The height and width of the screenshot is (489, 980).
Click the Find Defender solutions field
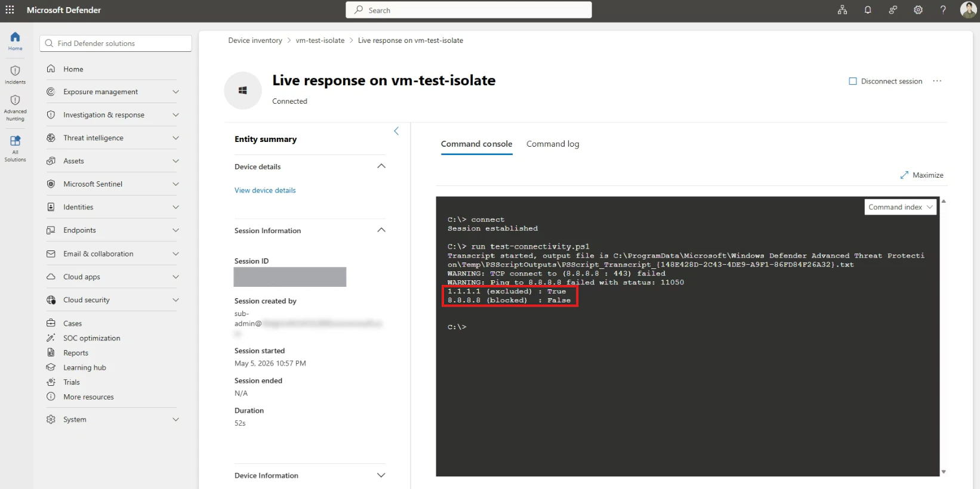pos(116,44)
